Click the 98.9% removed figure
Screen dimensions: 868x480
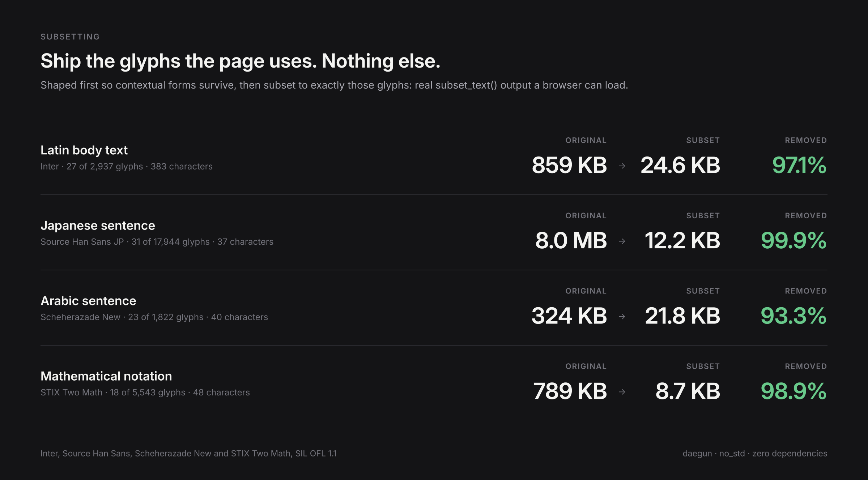(793, 391)
